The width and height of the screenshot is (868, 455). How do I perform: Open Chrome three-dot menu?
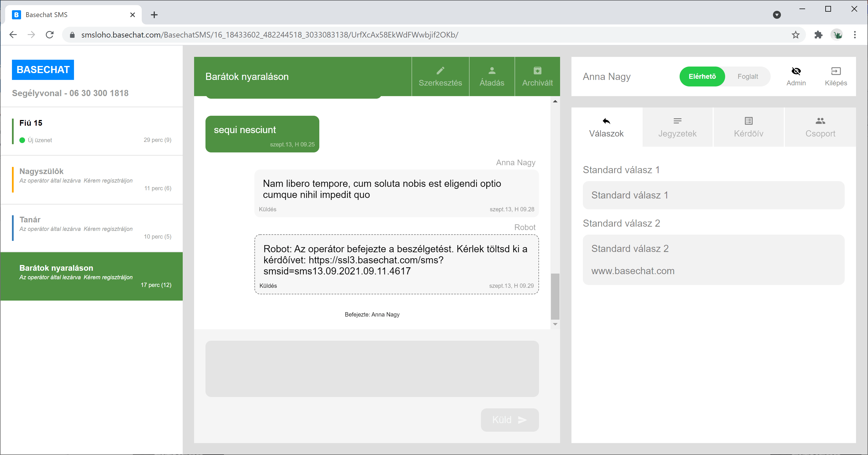pyautogui.click(x=855, y=35)
